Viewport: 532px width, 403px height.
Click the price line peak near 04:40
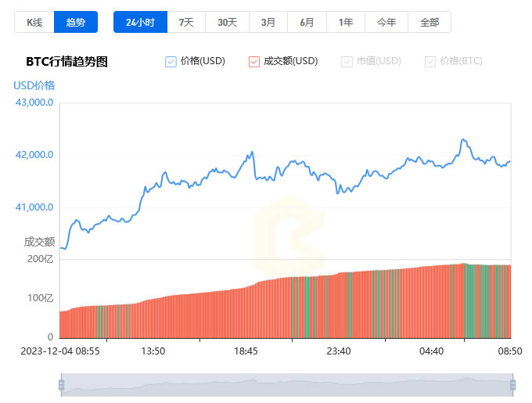pos(464,140)
